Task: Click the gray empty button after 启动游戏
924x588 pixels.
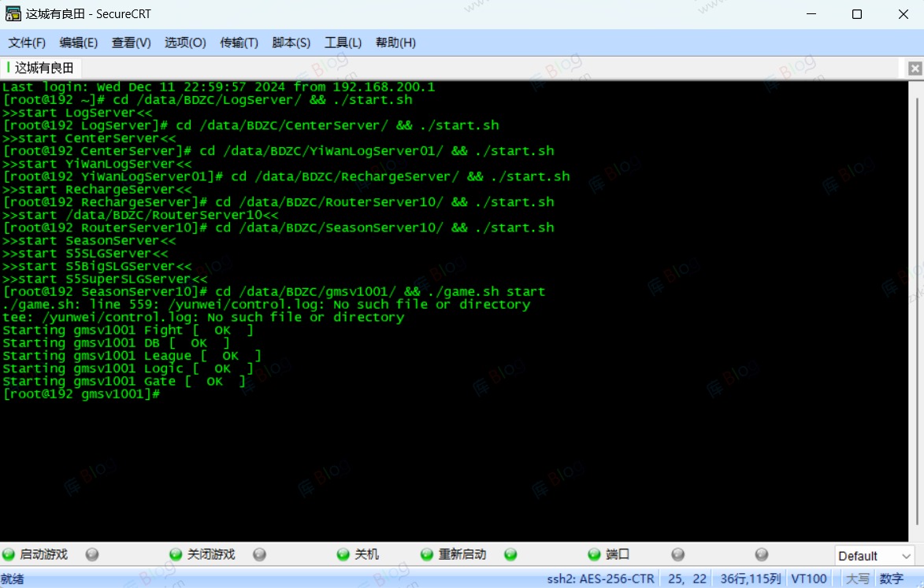Action: click(92, 555)
